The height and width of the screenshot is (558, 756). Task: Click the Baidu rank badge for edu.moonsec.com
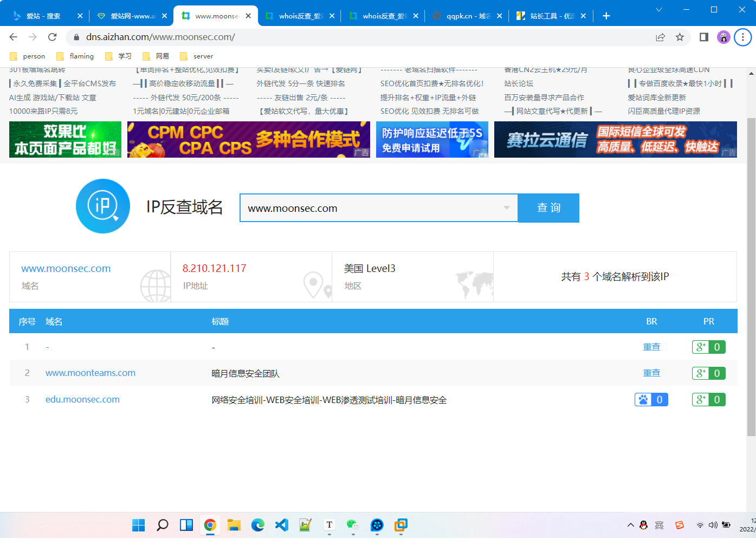[651, 400]
